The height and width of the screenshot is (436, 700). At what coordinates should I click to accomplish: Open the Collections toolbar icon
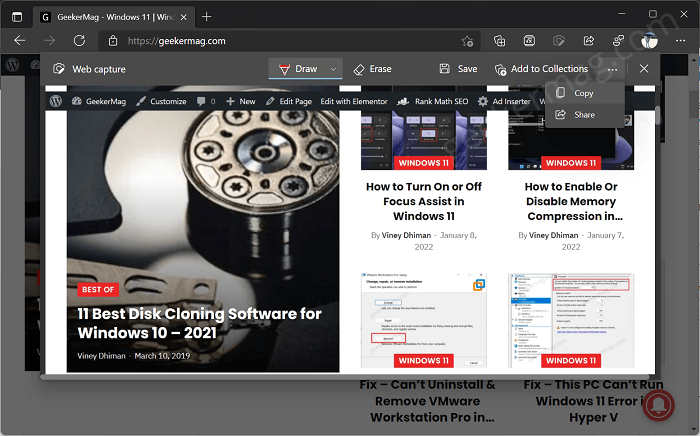tap(500, 41)
